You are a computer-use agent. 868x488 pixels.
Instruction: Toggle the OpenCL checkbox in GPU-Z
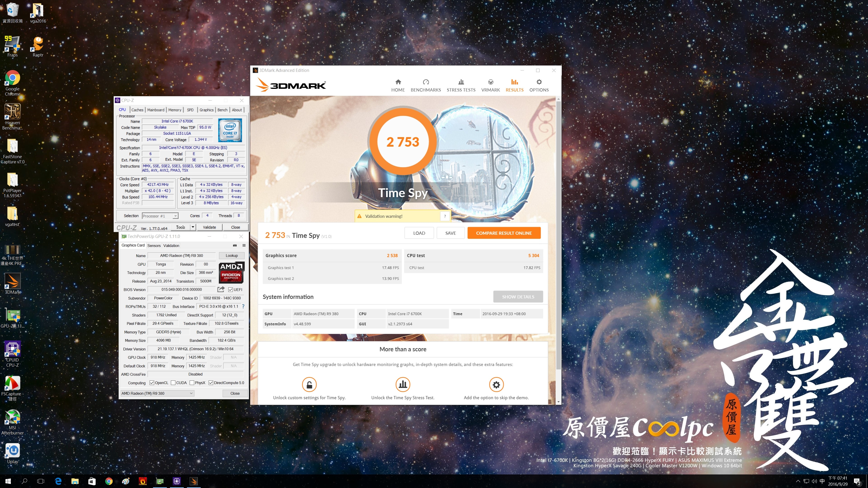pyautogui.click(x=152, y=383)
